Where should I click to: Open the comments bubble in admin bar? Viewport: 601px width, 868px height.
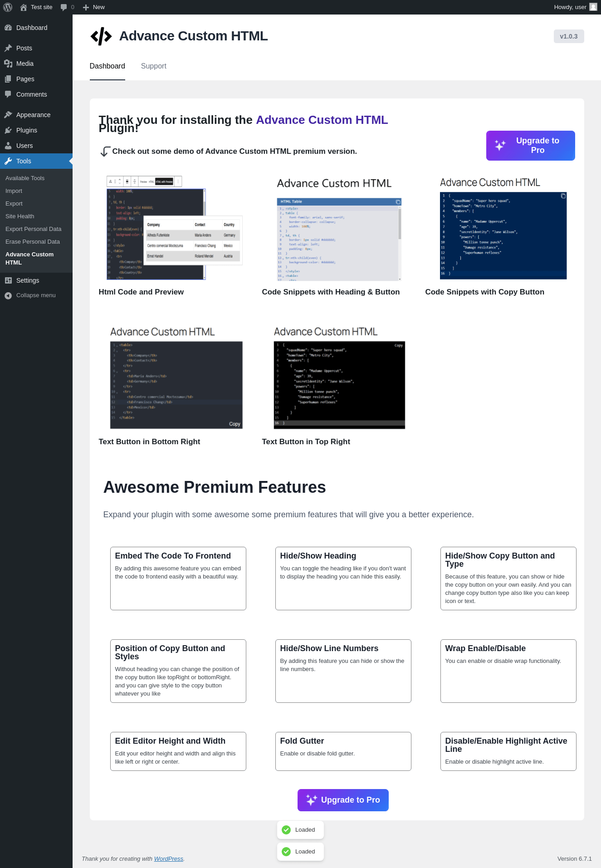point(67,7)
